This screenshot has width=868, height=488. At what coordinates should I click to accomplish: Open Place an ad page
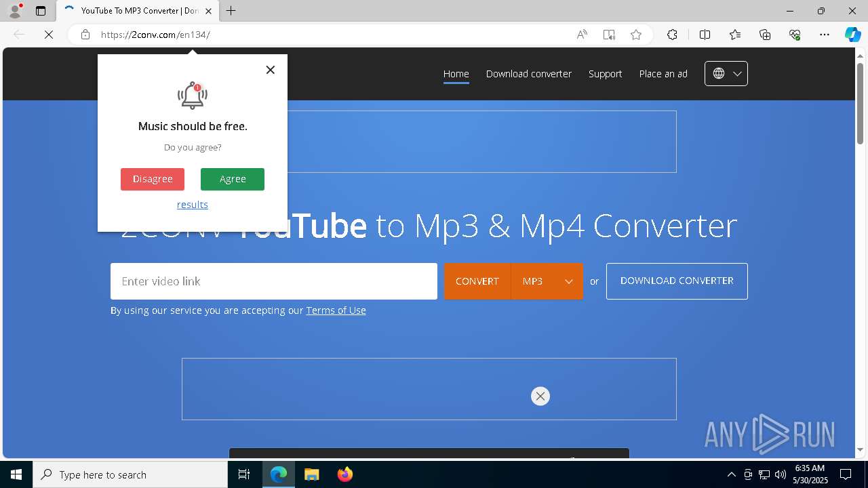[x=663, y=74]
